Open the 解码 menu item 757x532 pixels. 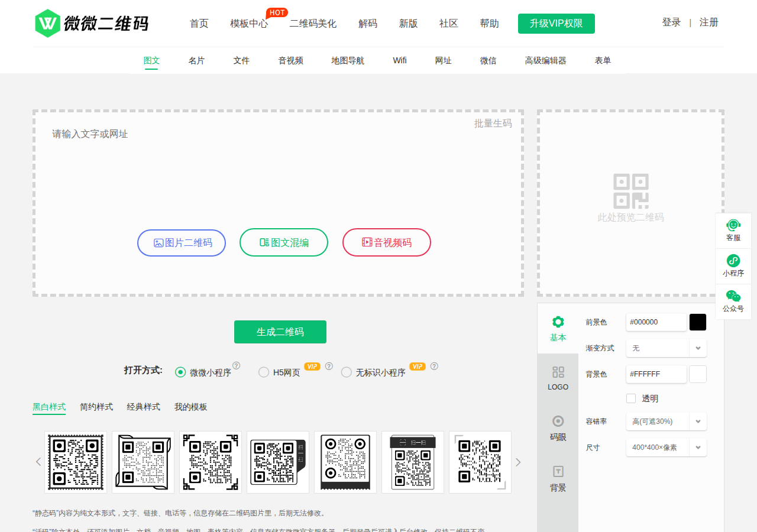point(368,24)
